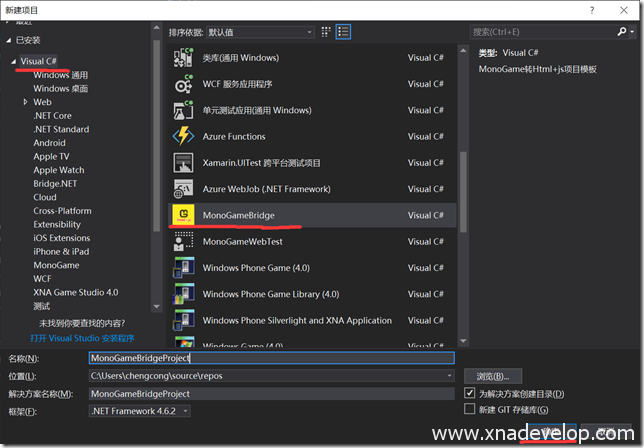Select the MonoGameBridge template icon
Image resolution: width=644 pixels, height=448 pixels.
[183, 215]
